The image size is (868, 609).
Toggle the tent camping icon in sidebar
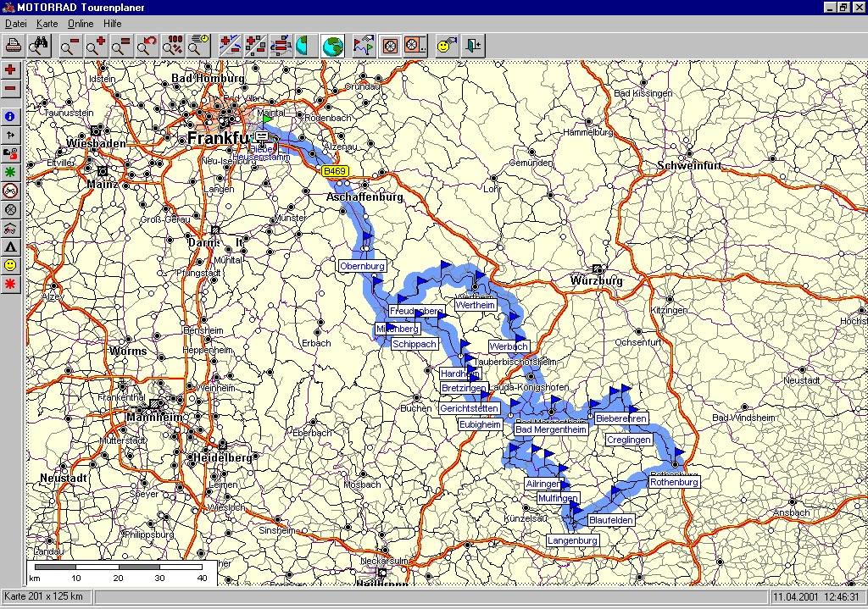click(x=10, y=246)
